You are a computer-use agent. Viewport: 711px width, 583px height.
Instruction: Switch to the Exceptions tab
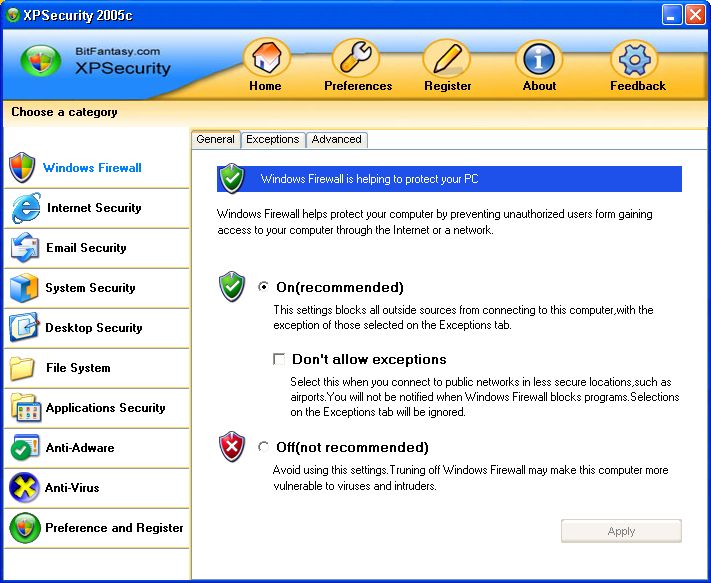point(273,140)
